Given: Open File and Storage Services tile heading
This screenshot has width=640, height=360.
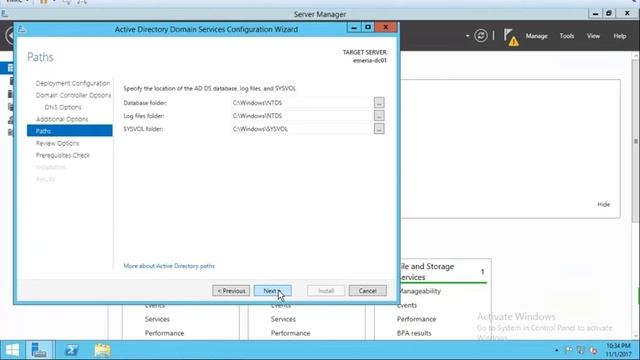Looking at the screenshot, I should click(427, 271).
